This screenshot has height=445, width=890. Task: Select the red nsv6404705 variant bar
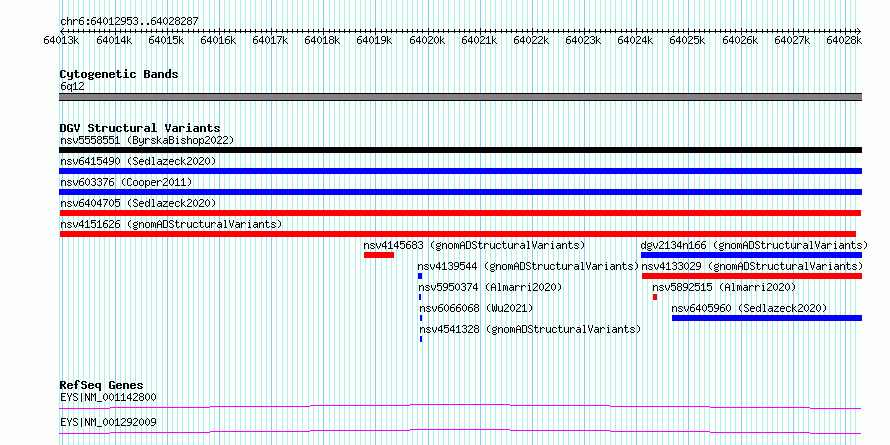coord(460,213)
